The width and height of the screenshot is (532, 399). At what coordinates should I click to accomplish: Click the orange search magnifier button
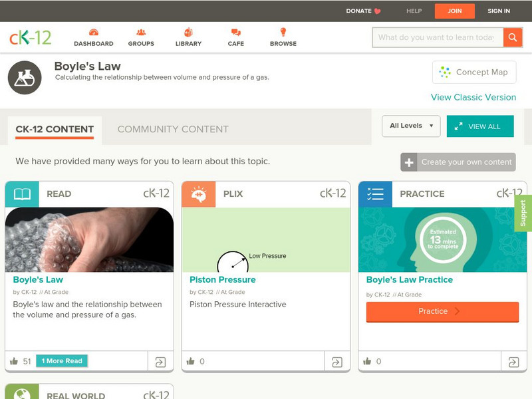(x=513, y=37)
